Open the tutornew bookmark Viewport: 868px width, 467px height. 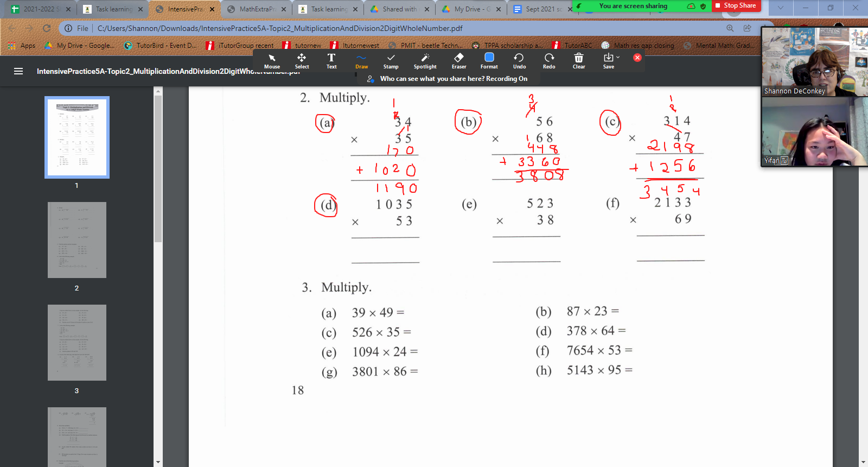click(x=302, y=46)
